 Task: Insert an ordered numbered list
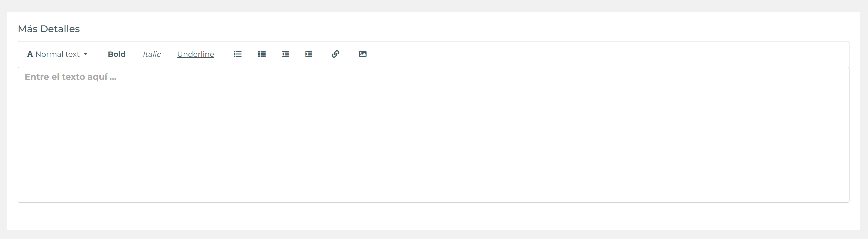click(262, 54)
